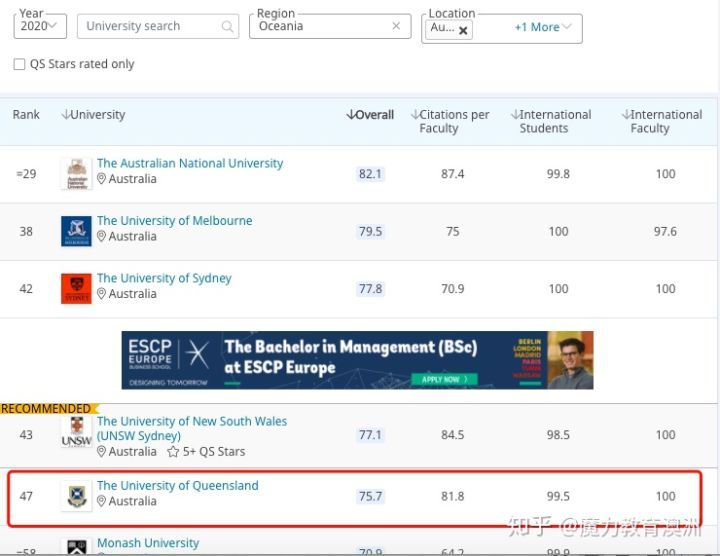The image size is (720, 556).
Task: Click the overall score 77.1
Action: (x=370, y=435)
